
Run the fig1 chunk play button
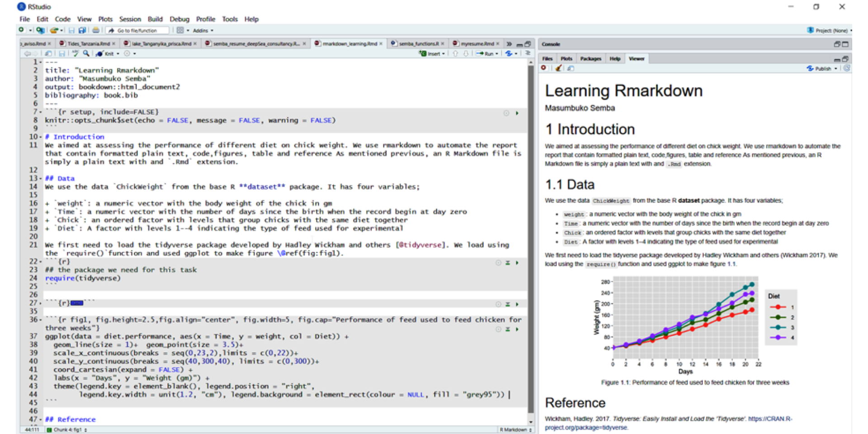[x=517, y=329]
